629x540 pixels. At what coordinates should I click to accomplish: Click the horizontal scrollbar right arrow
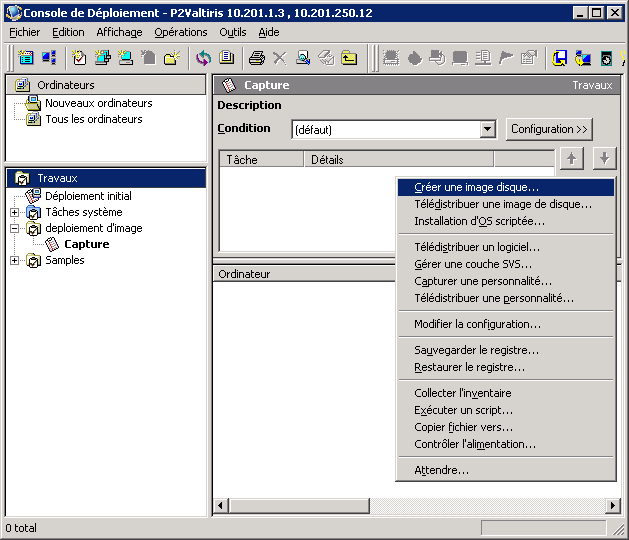[x=612, y=505]
